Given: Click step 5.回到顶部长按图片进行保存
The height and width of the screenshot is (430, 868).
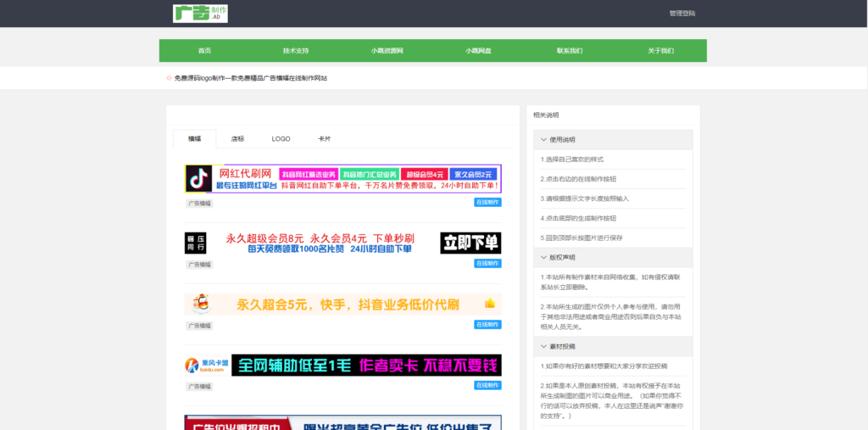Looking at the screenshot, I should click(581, 237).
